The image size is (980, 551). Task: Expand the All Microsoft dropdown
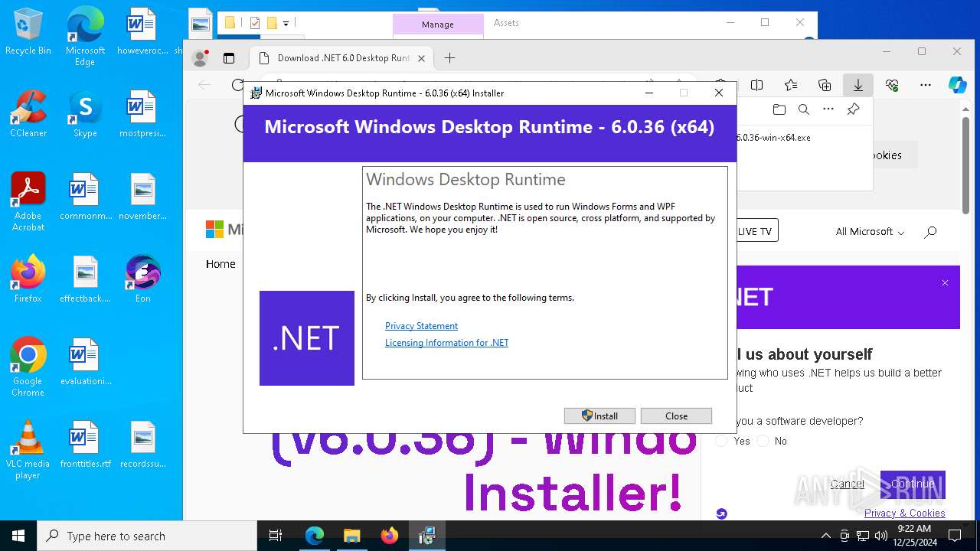click(870, 231)
